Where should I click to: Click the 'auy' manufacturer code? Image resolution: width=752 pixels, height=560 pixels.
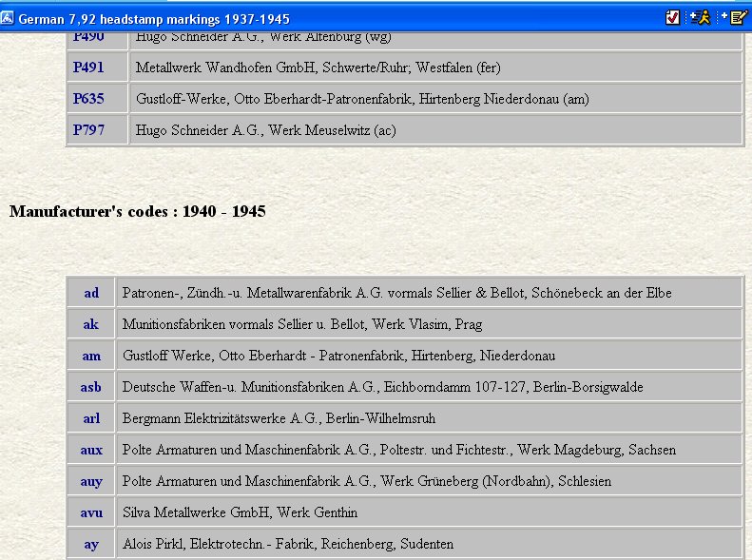pos(91,481)
